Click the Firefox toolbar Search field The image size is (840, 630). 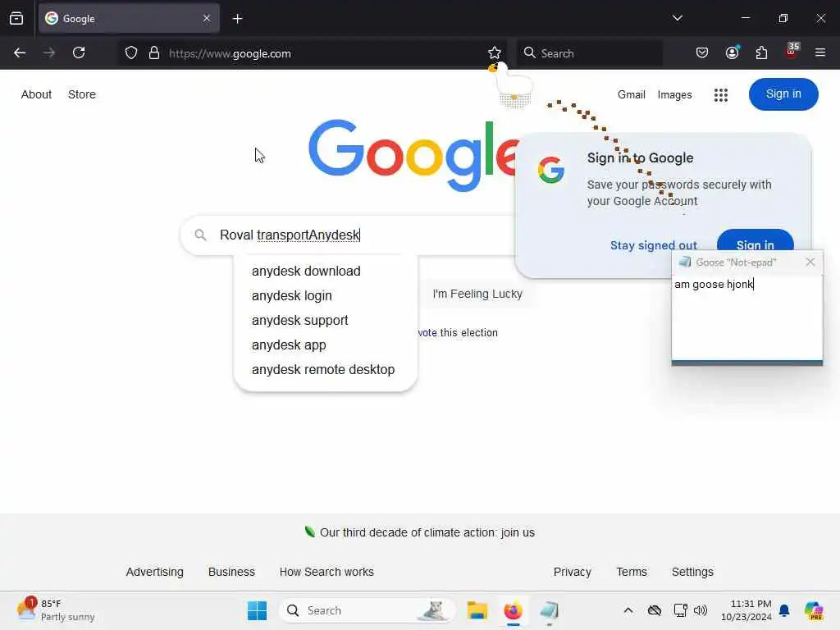click(x=589, y=53)
